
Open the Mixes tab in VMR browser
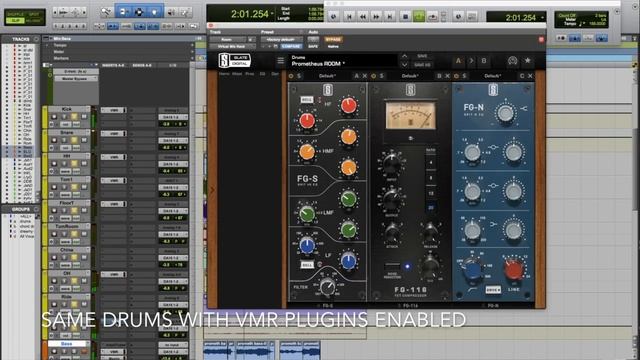(237, 74)
